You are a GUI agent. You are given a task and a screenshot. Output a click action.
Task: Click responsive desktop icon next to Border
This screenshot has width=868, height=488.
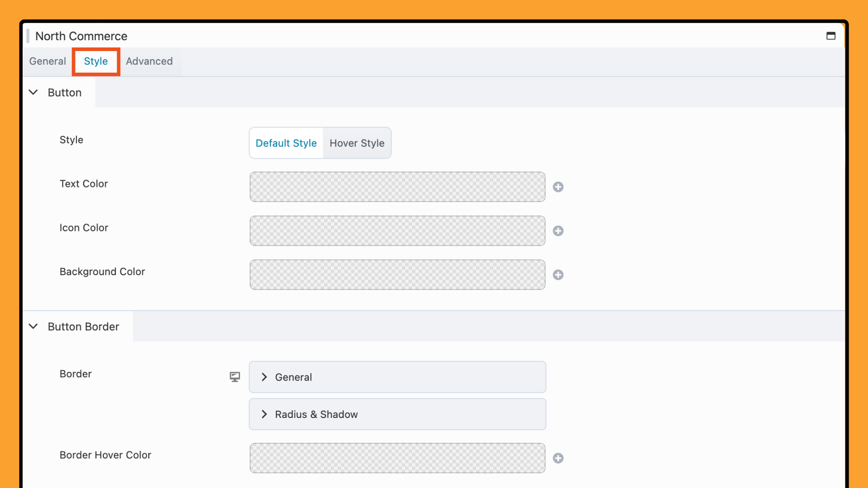point(235,377)
